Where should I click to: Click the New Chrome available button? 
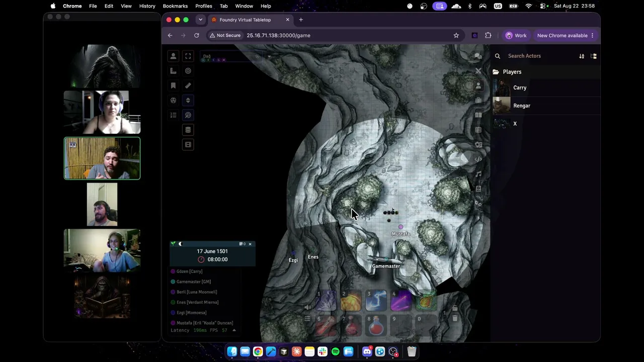click(566, 36)
